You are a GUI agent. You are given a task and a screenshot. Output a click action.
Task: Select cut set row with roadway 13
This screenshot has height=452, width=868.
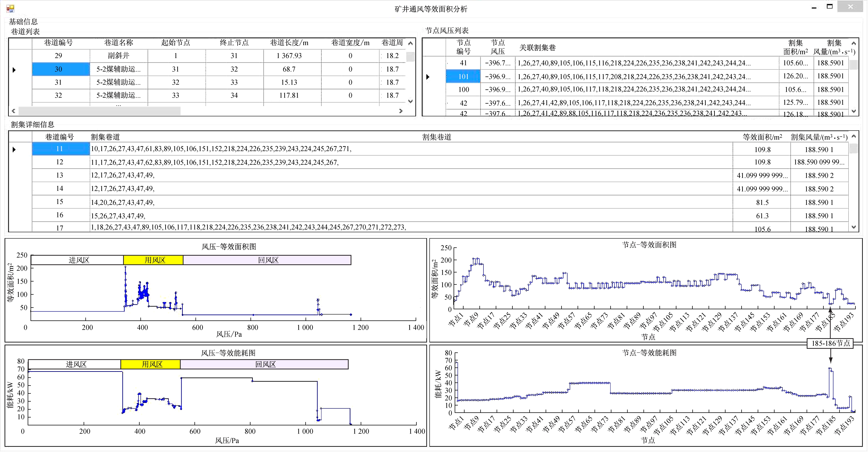[60, 175]
